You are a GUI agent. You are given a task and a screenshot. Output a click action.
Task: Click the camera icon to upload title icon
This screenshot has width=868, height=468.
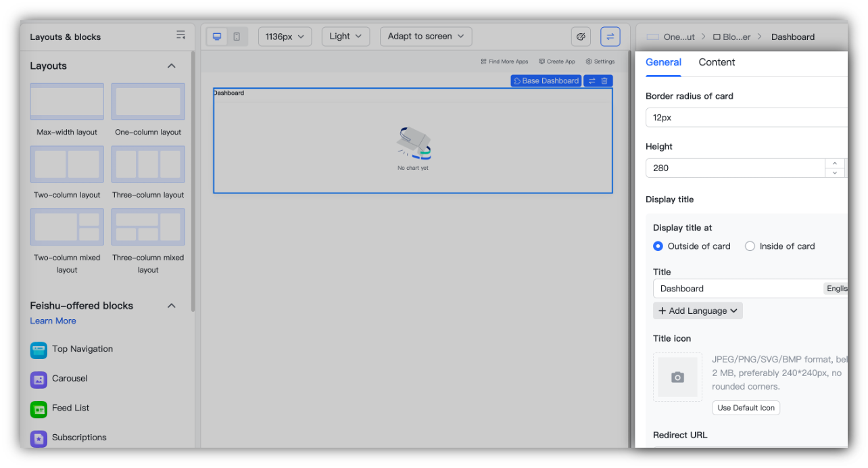(x=677, y=377)
